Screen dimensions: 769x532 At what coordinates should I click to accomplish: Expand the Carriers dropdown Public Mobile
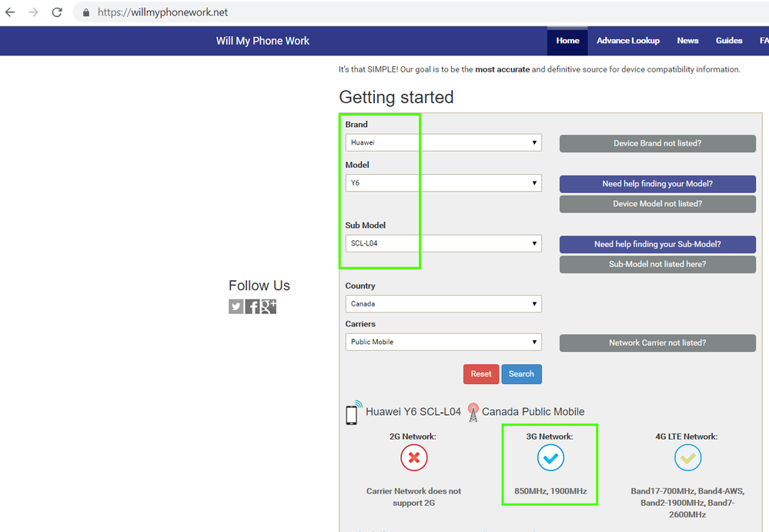(x=443, y=342)
